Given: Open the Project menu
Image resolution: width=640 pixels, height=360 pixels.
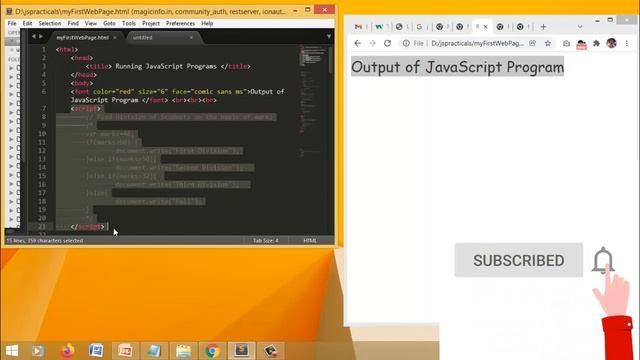Looking at the screenshot, I should coord(151,24).
